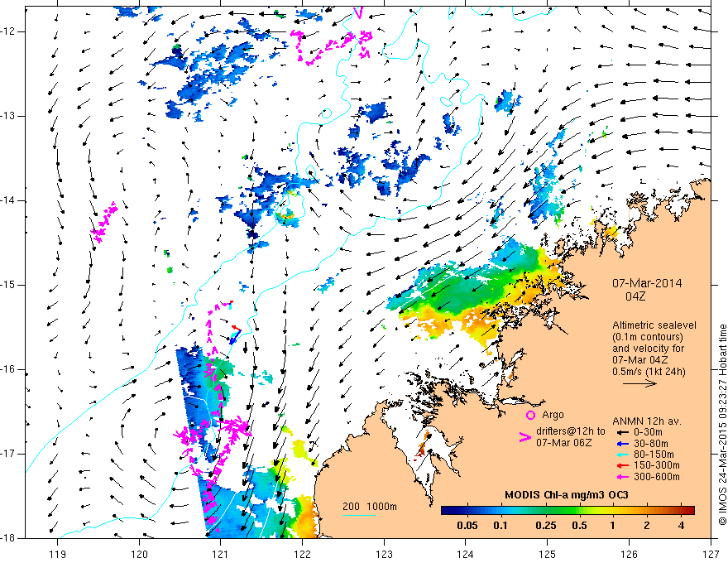Click the date label 07-Mar-2014

click(647, 283)
